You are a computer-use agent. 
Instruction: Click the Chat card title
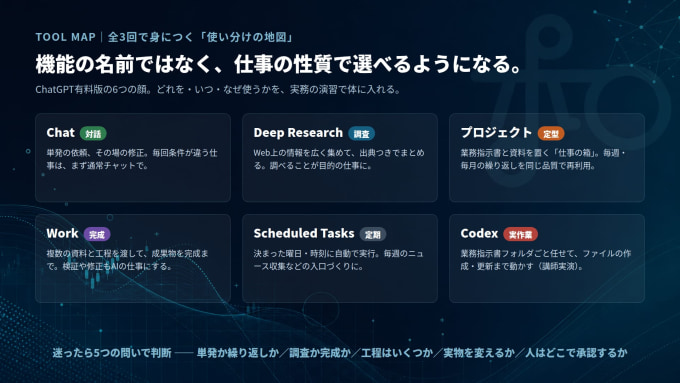pos(60,133)
